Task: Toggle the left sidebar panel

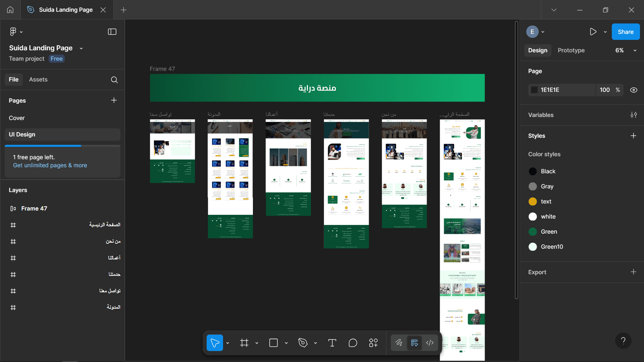Action: (112, 32)
